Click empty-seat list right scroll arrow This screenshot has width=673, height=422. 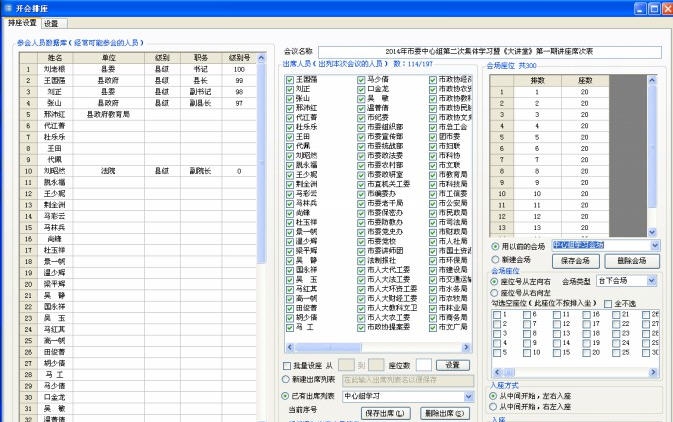653,372
